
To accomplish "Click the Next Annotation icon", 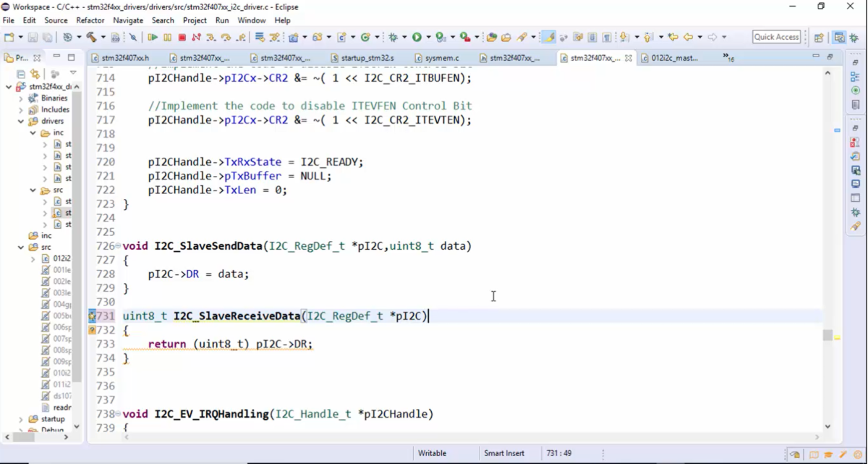I will click(x=624, y=37).
